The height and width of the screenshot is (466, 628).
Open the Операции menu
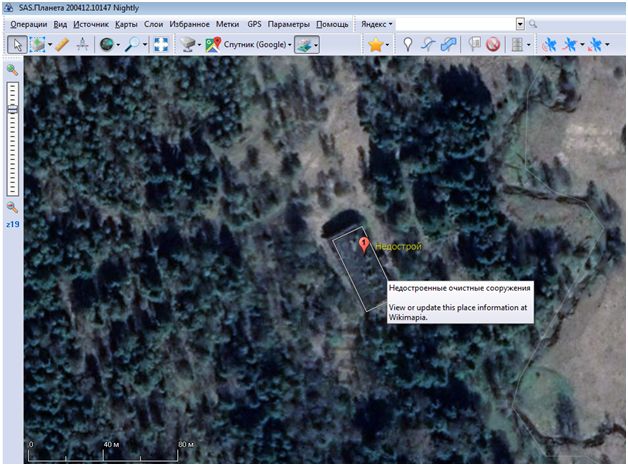click(x=29, y=24)
